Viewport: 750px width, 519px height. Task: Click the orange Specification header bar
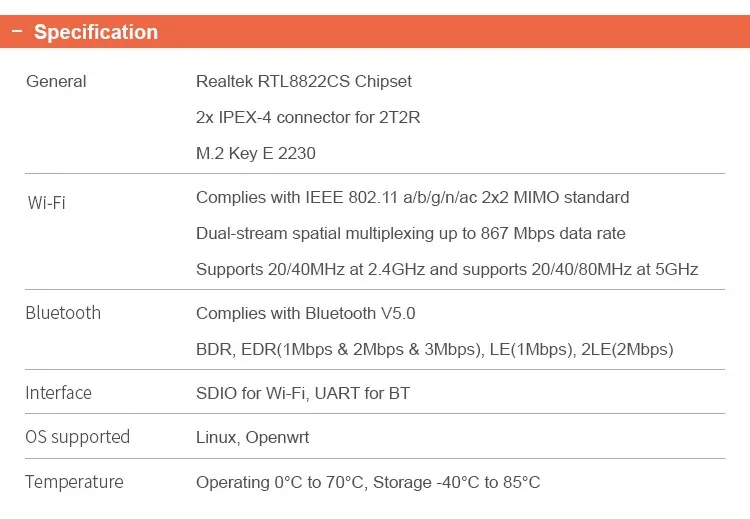(375, 32)
